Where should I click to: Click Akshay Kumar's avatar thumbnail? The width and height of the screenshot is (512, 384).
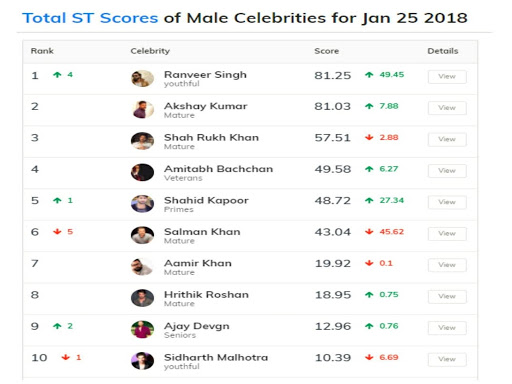click(142, 110)
